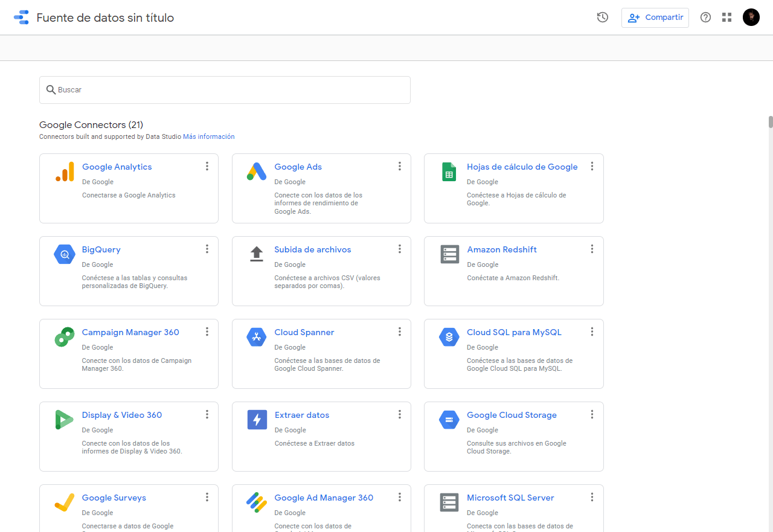Click the Display & Video 360 icon
This screenshot has width=773, height=532.
[64, 420]
